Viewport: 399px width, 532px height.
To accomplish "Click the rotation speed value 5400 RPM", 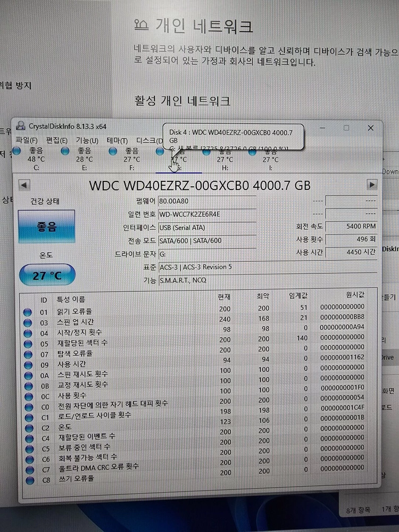I will click(x=351, y=226).
